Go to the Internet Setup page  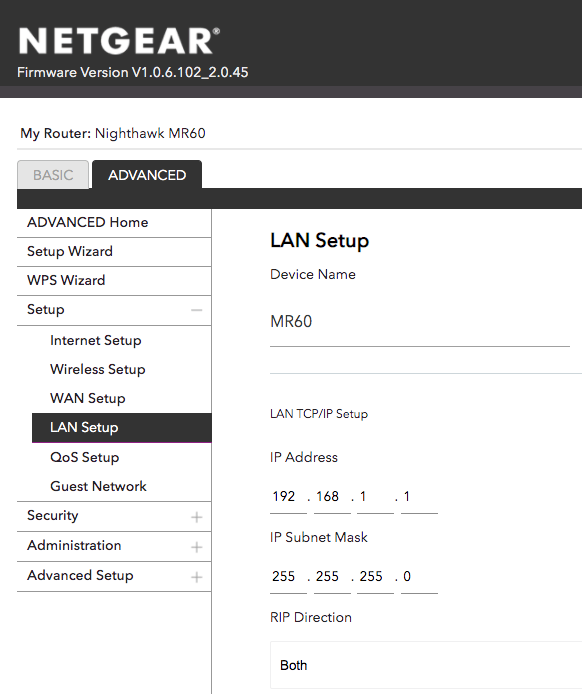(96, 340)
